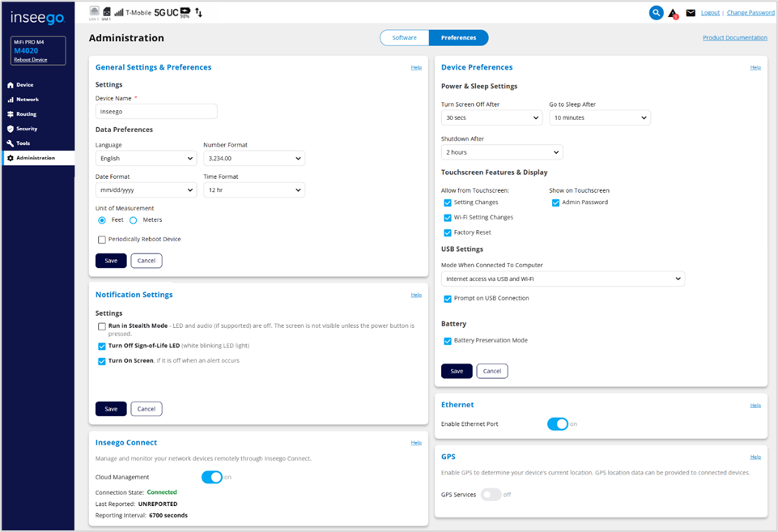This screenshot has width=778, height=532.
Task: Click the battery status icon
Action: tap(185, 12)
